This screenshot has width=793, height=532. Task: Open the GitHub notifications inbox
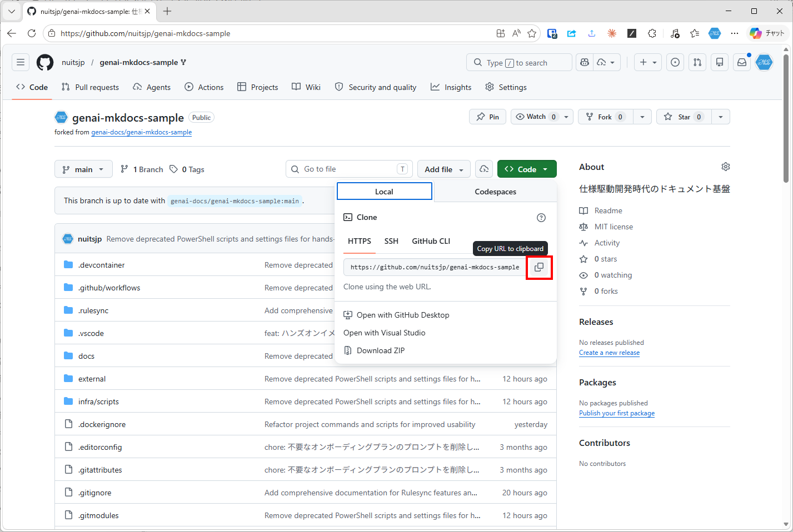point(741,63)
